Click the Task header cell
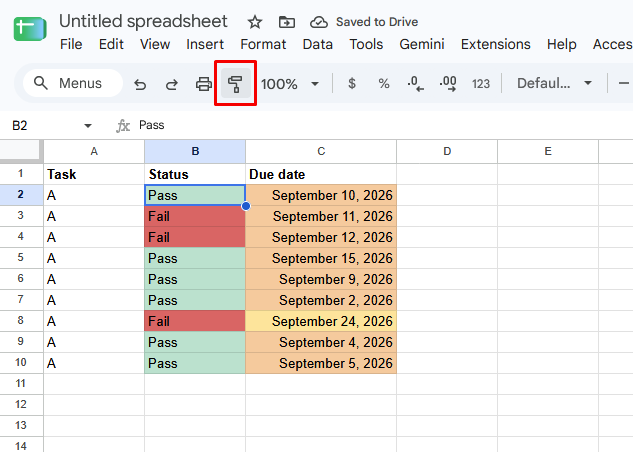Image resolution: width=633 pixels, height=452 pixels. tap(94, 174)
